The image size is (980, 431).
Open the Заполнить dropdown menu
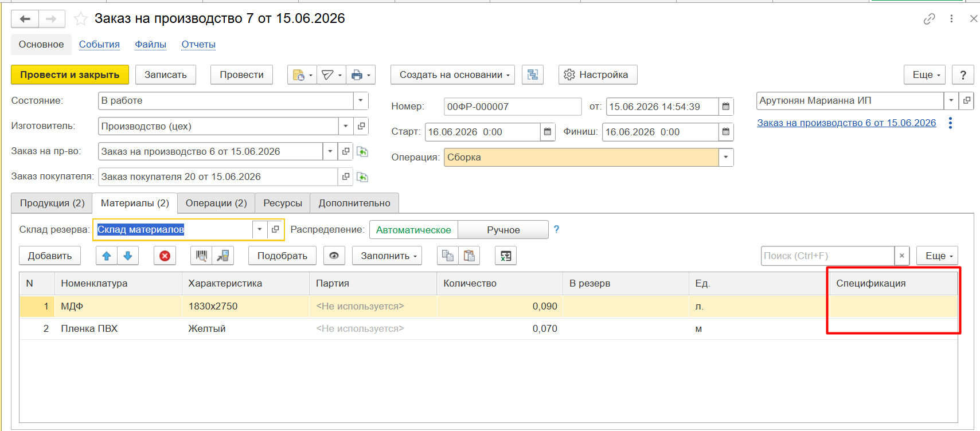pos(387,256)
